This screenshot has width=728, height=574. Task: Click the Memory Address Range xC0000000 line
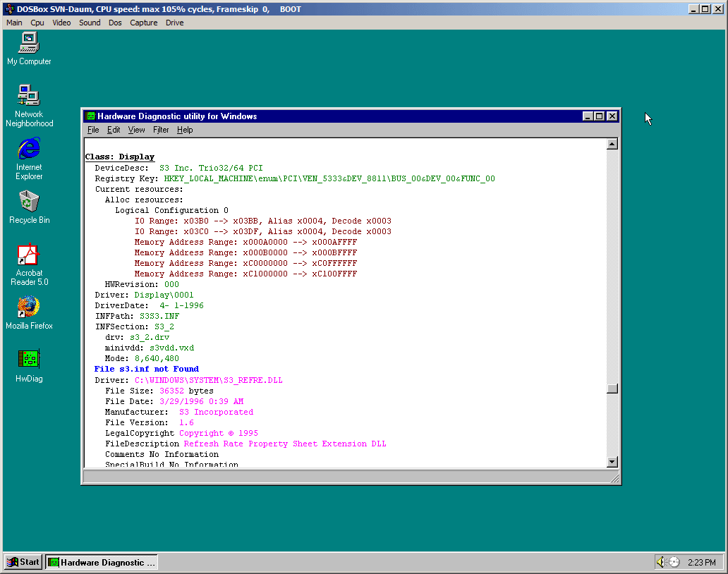click(x=245, y=263)
